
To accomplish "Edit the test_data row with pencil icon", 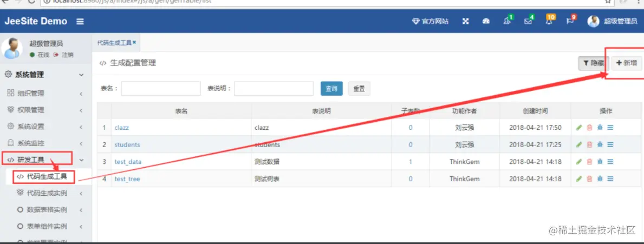I will point(579,162).
